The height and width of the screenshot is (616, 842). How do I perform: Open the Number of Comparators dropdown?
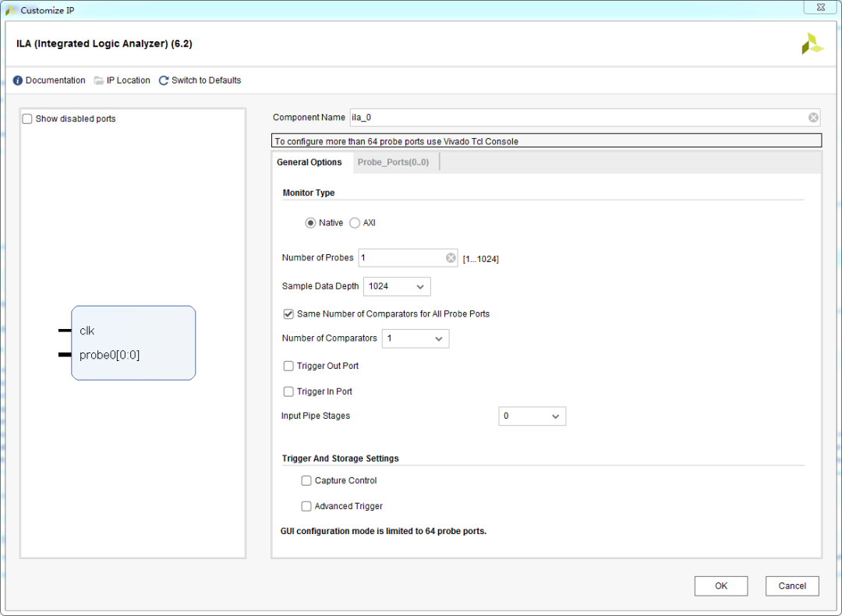pos(415,339)
